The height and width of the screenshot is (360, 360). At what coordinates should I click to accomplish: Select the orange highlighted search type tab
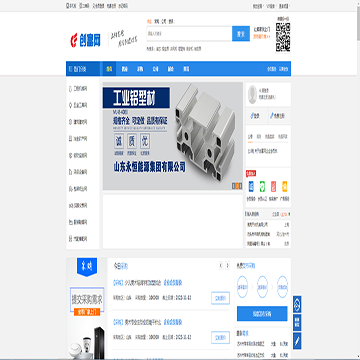(149, 21)
